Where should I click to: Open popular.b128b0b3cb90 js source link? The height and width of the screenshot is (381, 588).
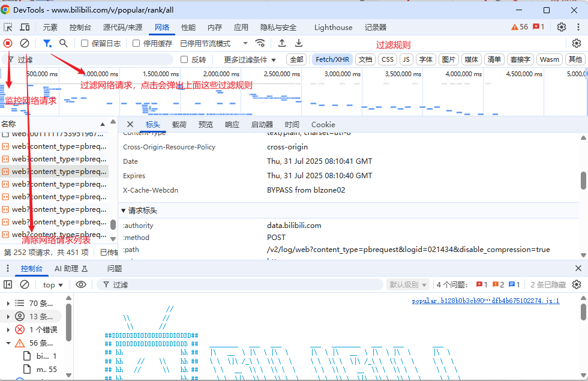(x=485, y=301)
